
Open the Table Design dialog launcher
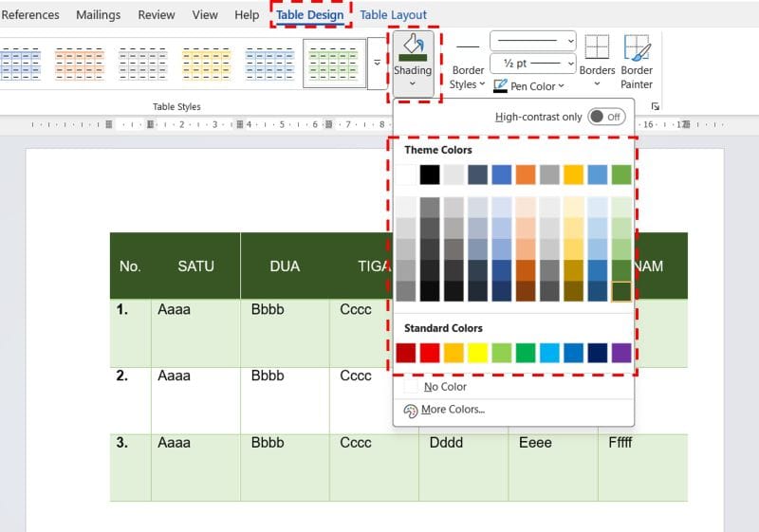tap(654, 106)
